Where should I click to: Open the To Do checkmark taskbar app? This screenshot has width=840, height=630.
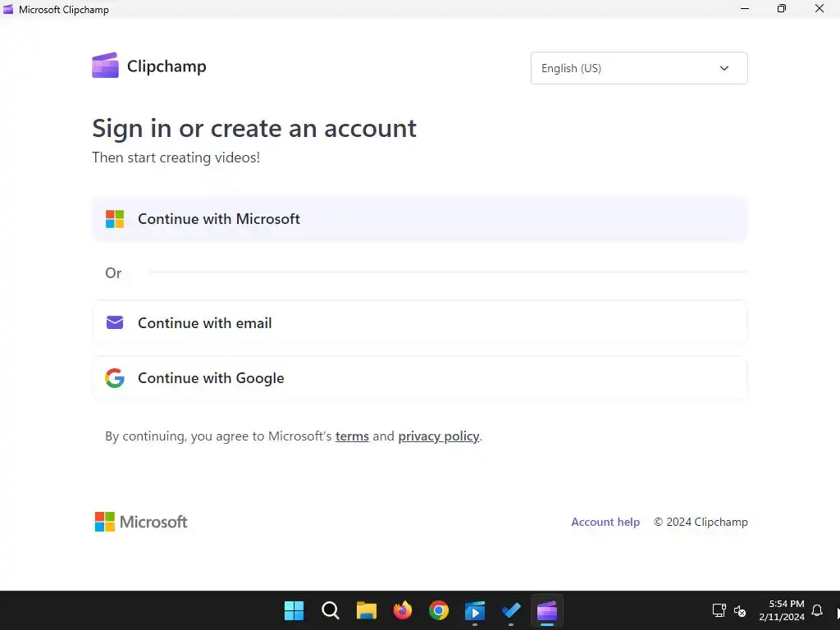click(511, 610)
